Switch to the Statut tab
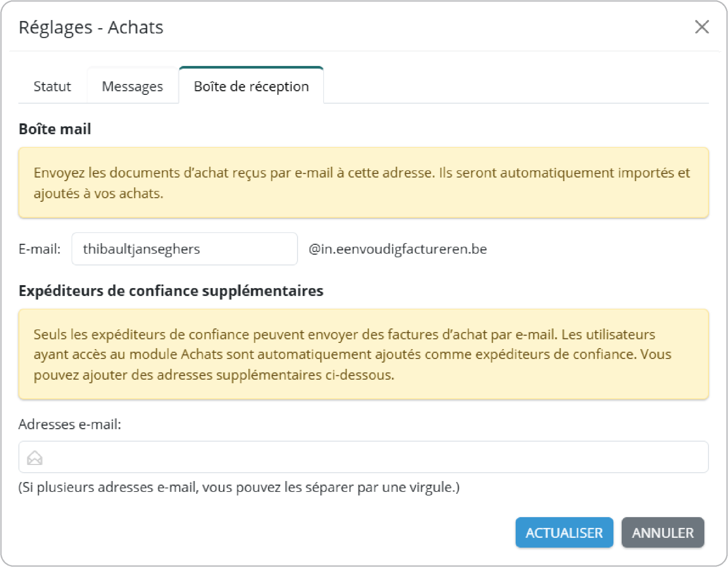 [x=52, y=86]
